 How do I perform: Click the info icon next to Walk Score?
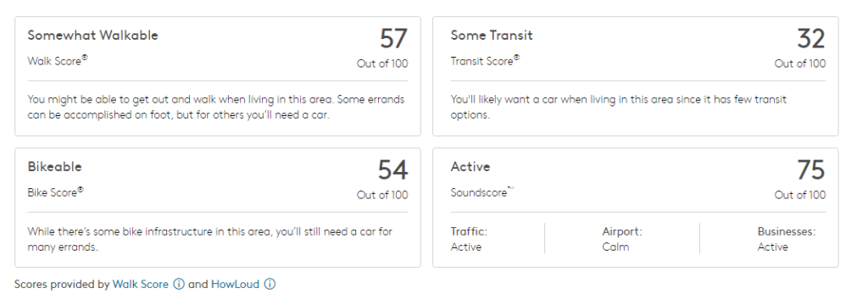click(x=178, y=284)
